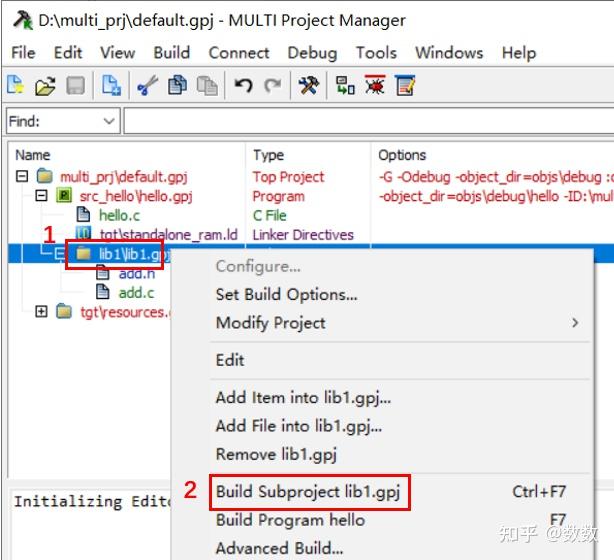This screenshot has height=560, width=614.
Task: Click the Type column header
Action: pos(268,155)
